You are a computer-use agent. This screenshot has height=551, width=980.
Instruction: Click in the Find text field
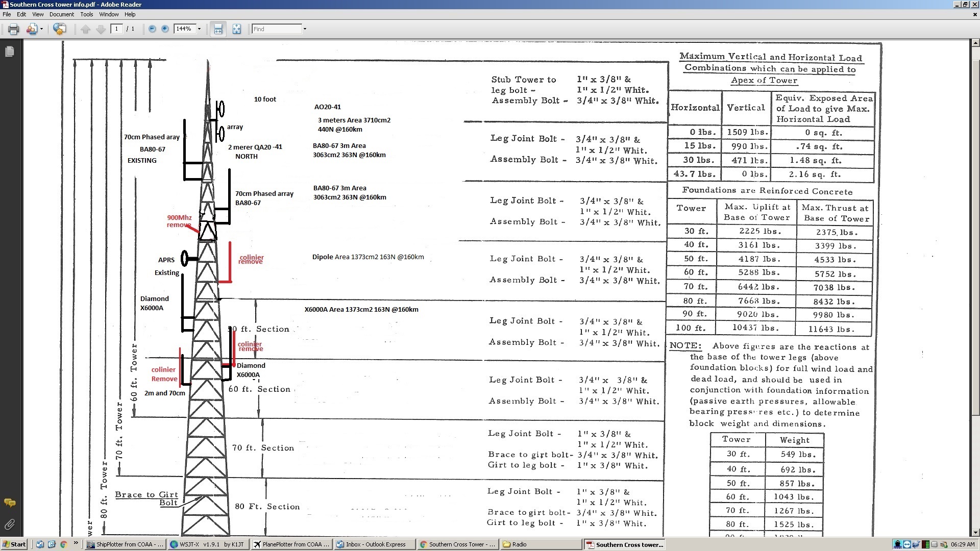(276, 29)
